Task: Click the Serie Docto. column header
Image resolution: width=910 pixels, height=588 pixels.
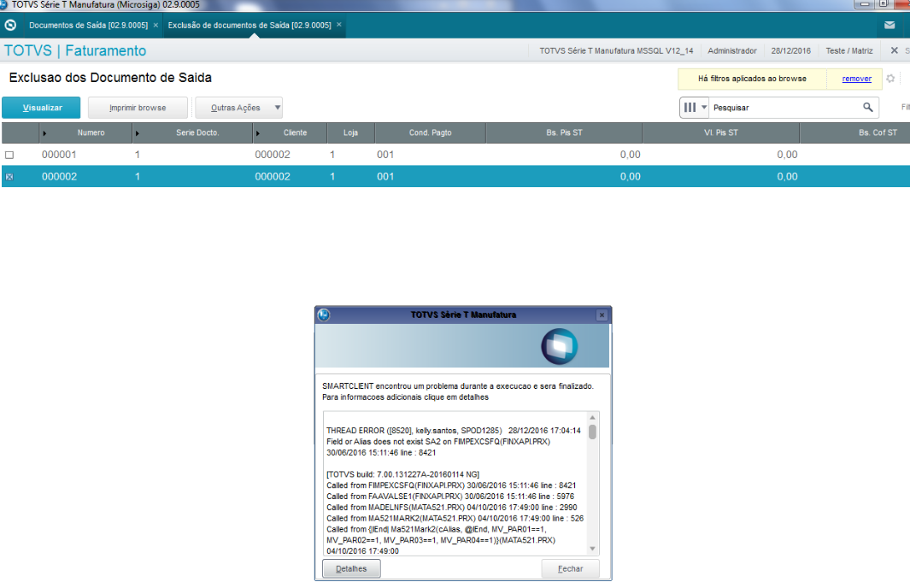Action: click(x=197, y=133)
